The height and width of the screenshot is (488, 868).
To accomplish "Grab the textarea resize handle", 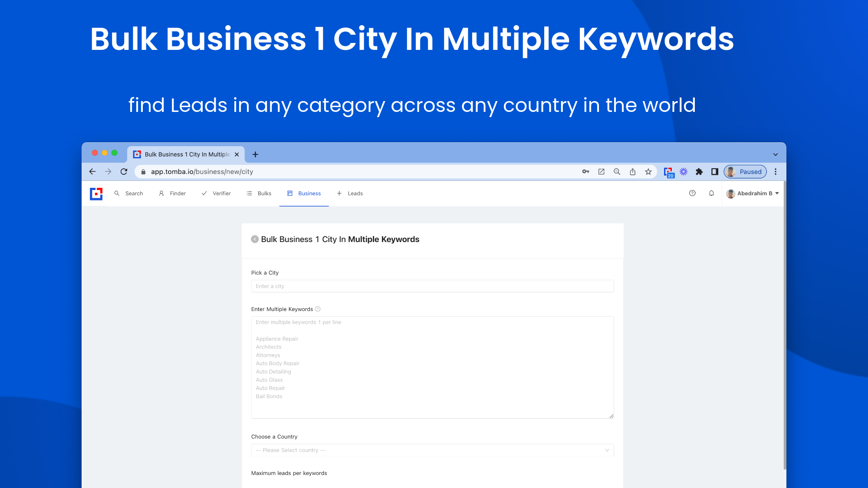I will [611, 416].
